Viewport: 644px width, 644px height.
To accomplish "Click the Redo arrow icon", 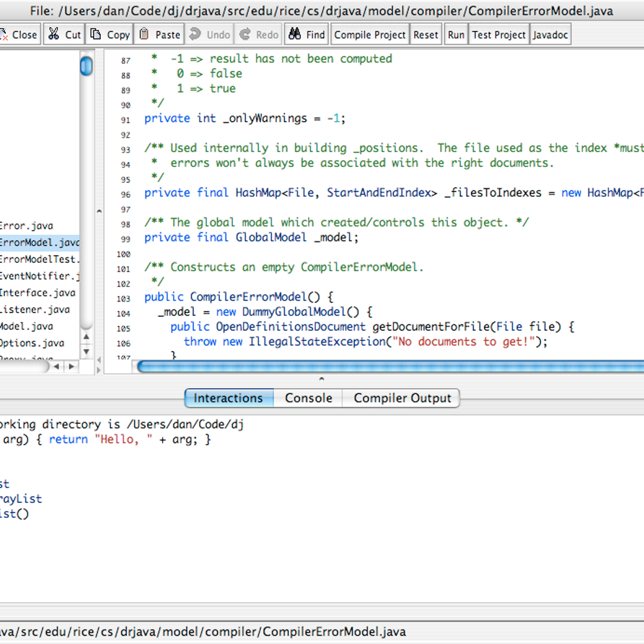I will tap(246, 33).
